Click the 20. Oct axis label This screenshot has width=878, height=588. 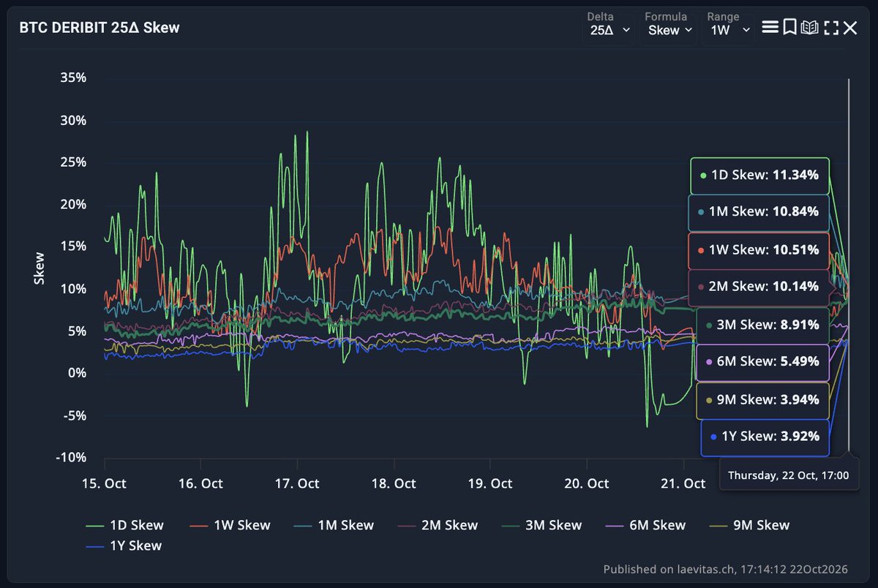click(x=587, y=483)
